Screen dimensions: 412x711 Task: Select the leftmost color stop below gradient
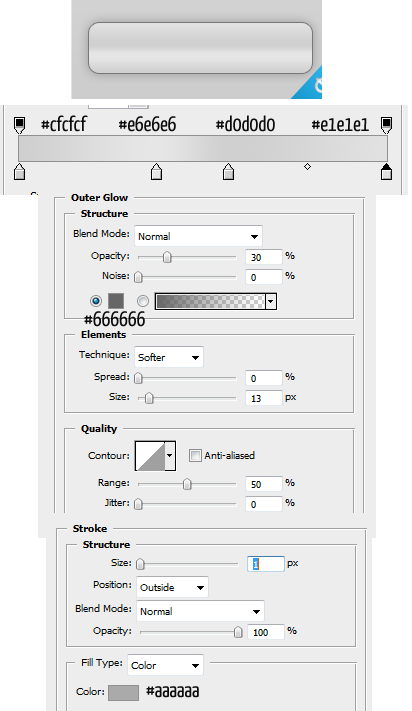tap(19, 172)
